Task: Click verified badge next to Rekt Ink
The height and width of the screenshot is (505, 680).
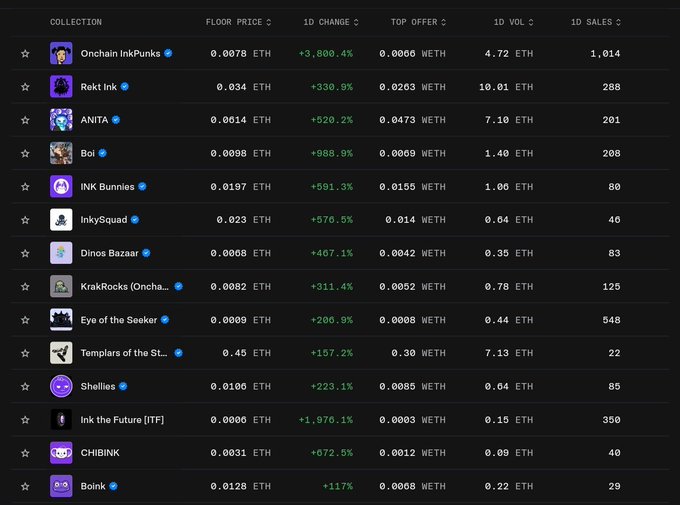Action: point(124,87)
